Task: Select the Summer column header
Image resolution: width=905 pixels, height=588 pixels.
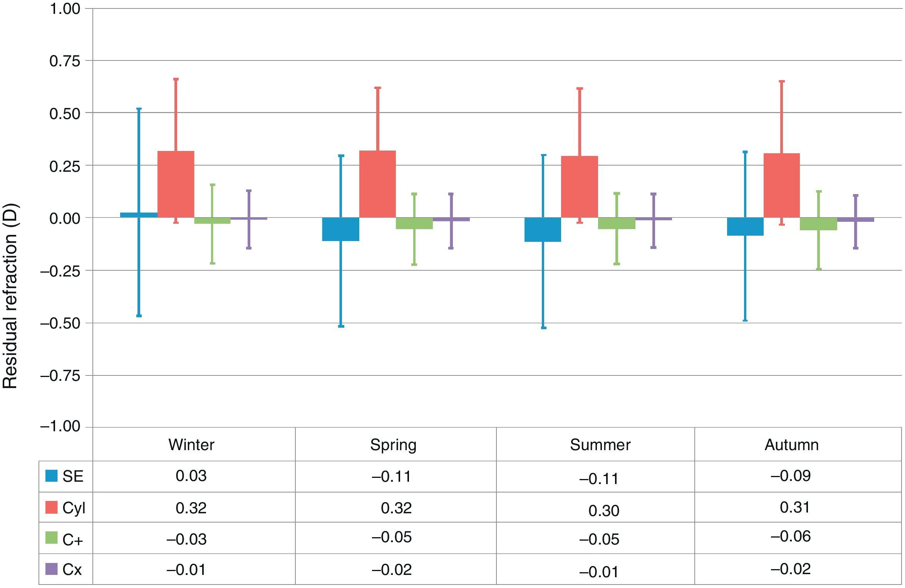Action: [600, 445]
